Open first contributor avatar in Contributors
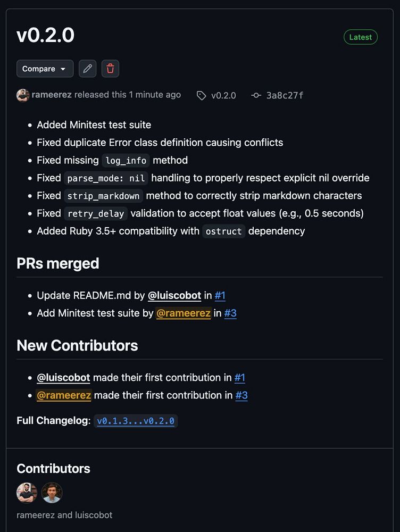Viewport: 400px width, 532px height. coord(27,493)
